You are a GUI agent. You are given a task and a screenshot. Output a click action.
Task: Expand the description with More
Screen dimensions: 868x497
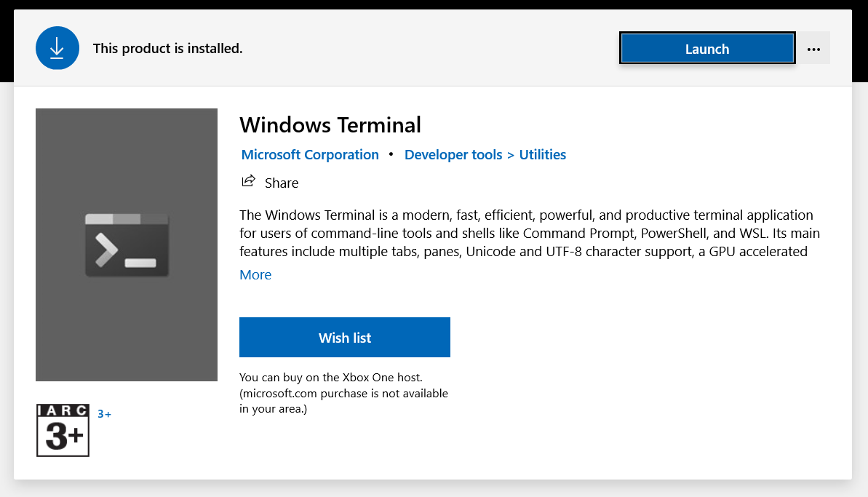coord(255,274)
